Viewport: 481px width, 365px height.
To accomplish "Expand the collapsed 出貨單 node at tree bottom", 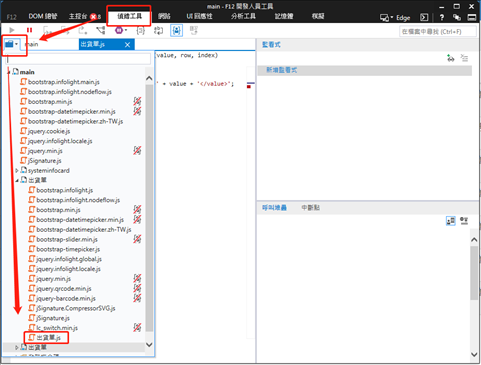I will (x=17, y=347).
